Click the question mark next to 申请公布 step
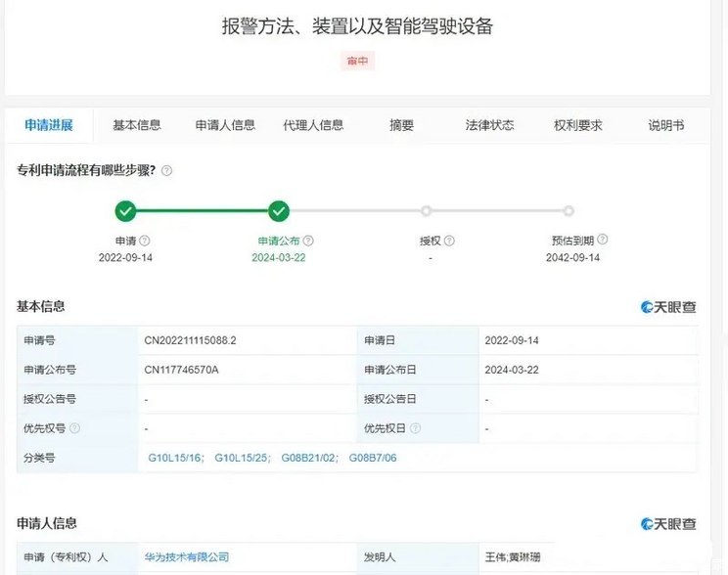Image resolution: width=728 pixels, height=575 pixels. [308, 241]
